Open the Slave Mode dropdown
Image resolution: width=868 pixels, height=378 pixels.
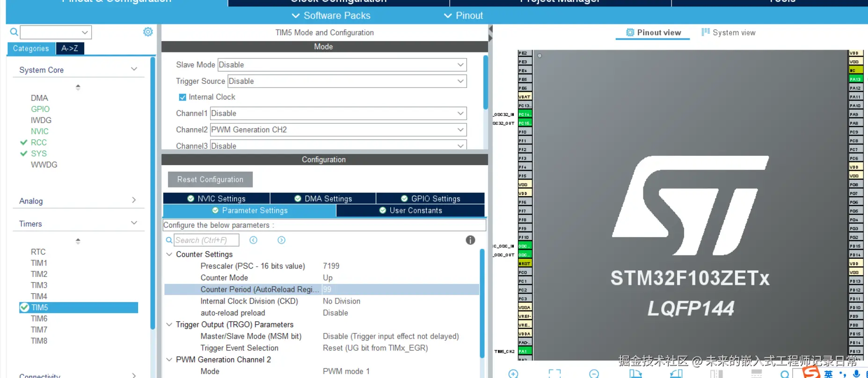click(342, 65)
